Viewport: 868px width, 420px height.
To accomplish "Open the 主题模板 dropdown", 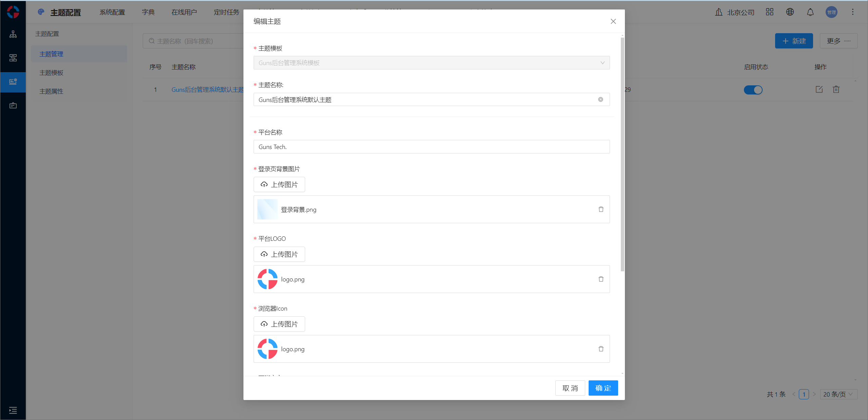I will click(431, 63).
